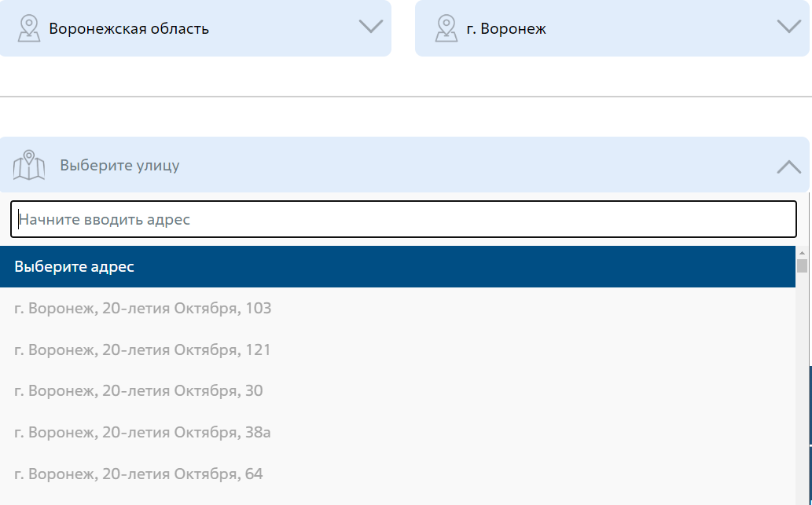The width and height of the screenshot is (812, 505).
Task: Click the address list scrollbar up arrow
Action: pyautogui.click(x=802, y=253)
